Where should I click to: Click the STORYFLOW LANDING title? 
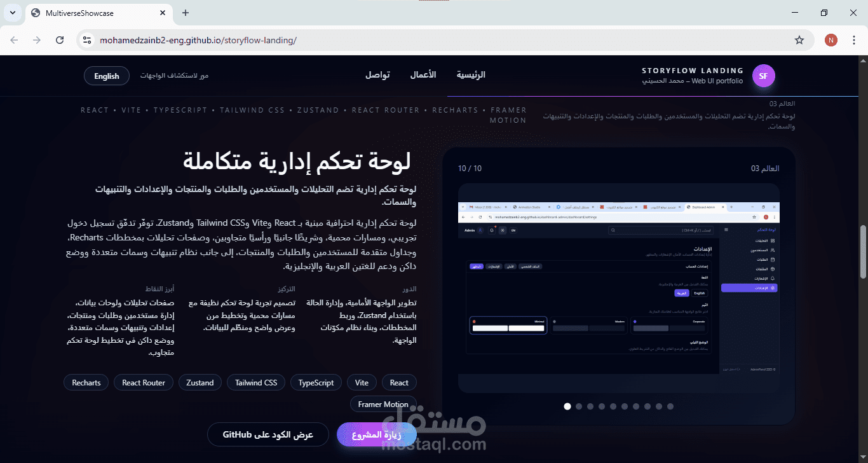693,71
